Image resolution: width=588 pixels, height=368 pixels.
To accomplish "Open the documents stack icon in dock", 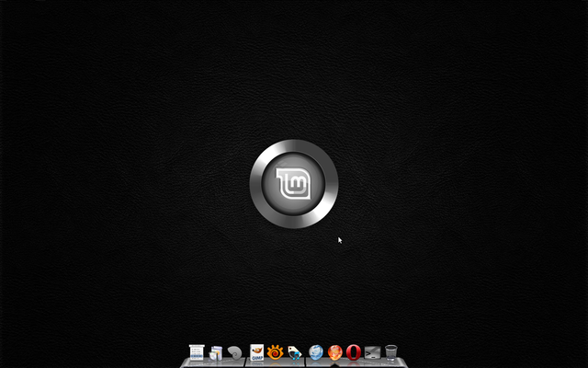I will [x=216, y=353].
